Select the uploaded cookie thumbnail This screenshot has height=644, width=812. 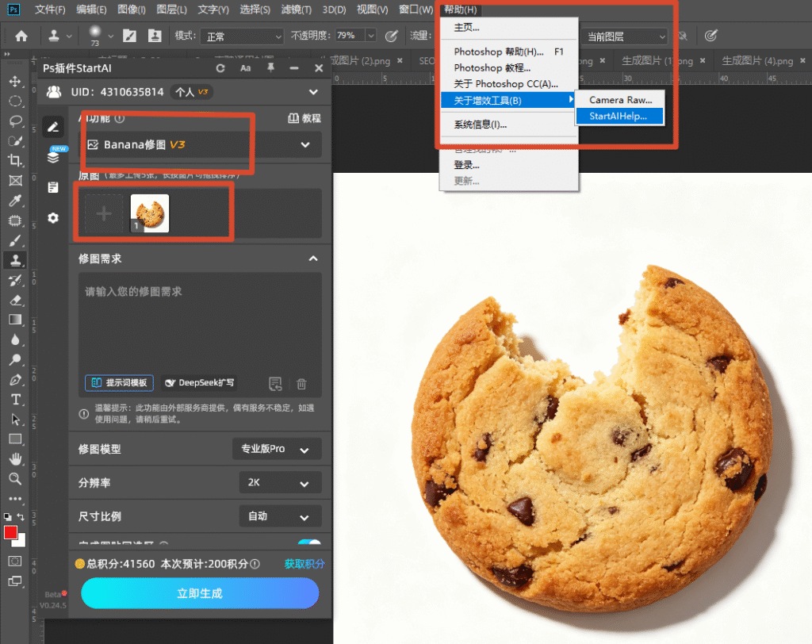tap(150, 213)
